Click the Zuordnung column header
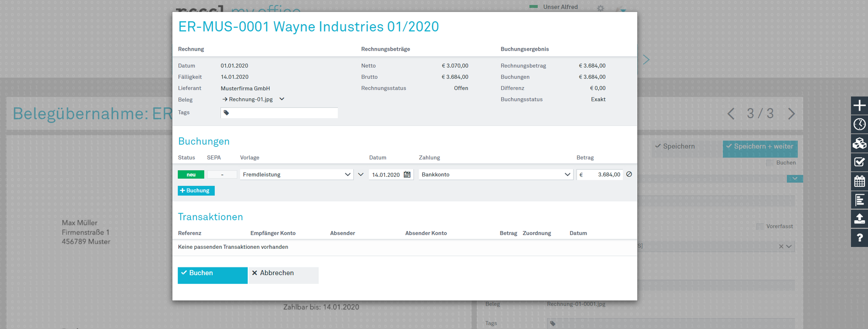 [x=537, y=233]
